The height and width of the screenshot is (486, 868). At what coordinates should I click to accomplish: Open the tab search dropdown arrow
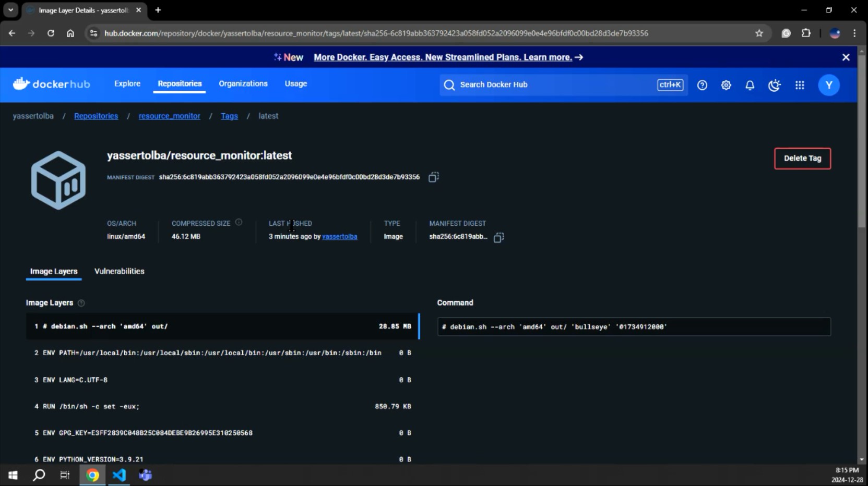click(x=10, y=10)
